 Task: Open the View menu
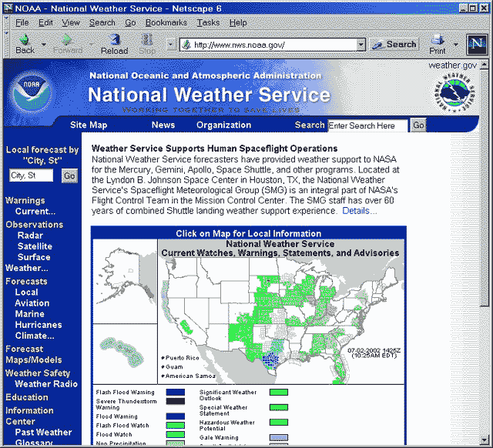71,22
